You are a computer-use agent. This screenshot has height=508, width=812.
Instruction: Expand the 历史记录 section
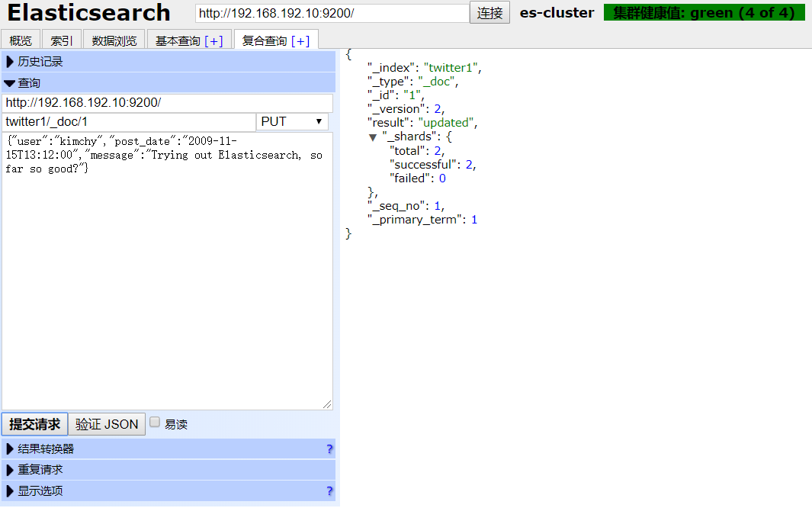168,62
